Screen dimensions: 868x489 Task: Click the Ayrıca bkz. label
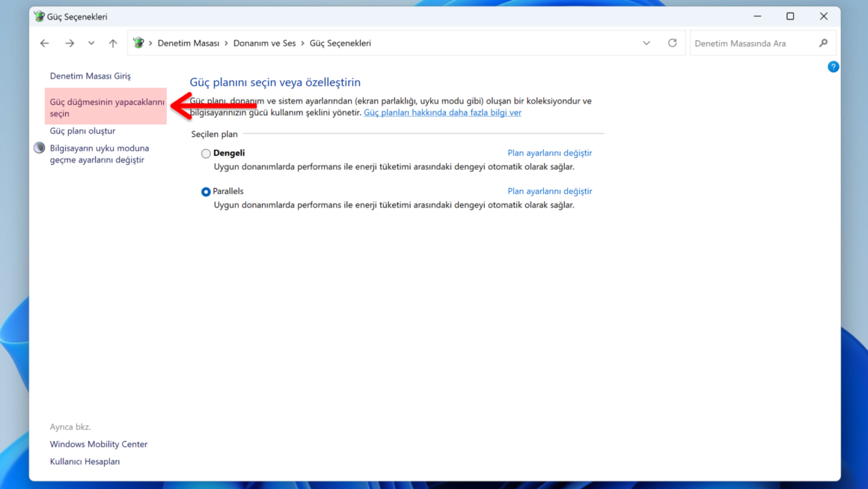[x=70, y=427]
